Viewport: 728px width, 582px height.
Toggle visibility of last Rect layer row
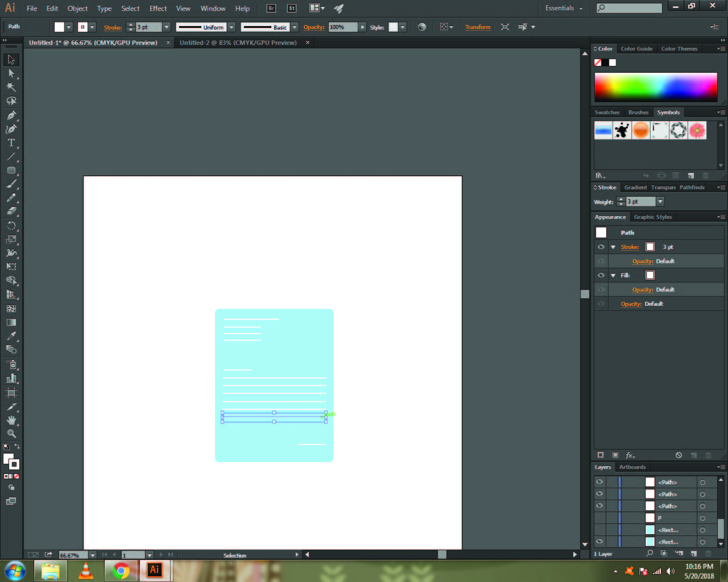click(x=599, y=542)
